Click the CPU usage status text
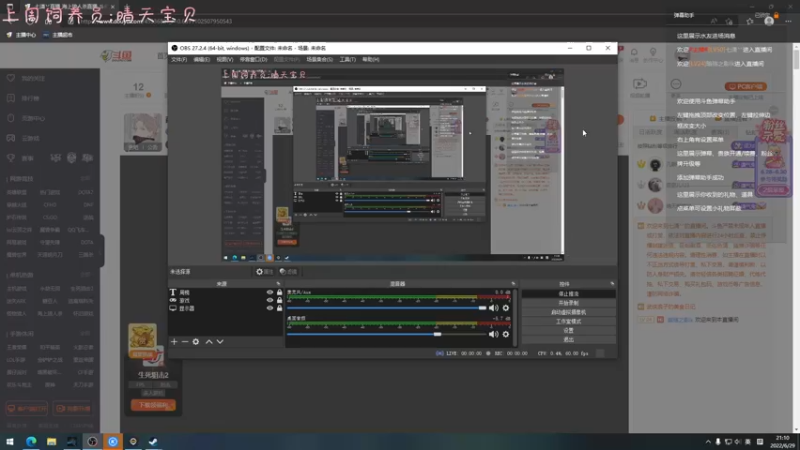Screen dimensions: 800x450 tap(563, 353)
